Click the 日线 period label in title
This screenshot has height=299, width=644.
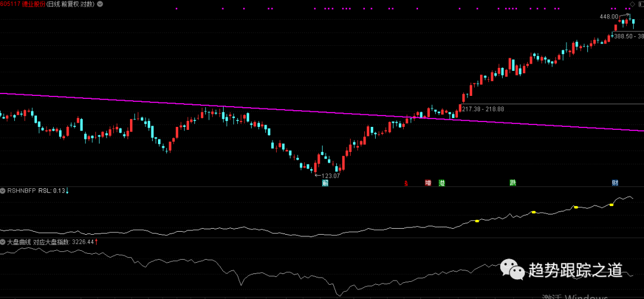coord(54,4)
